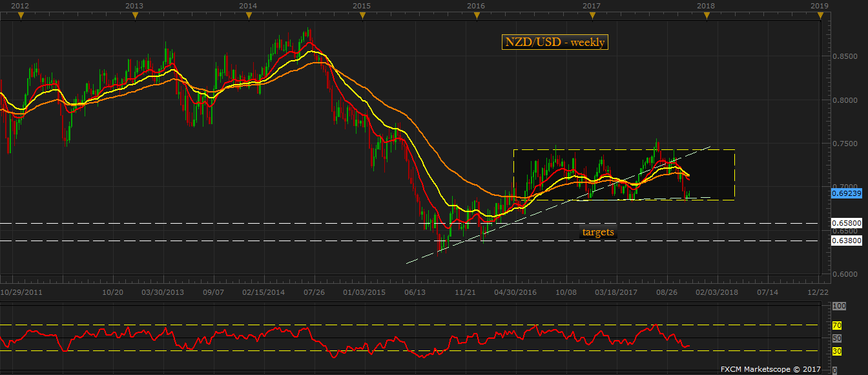Click the FXCM Marketscope copyright text
Viewport: 868px width, 375px height.
tap(770, 369)
